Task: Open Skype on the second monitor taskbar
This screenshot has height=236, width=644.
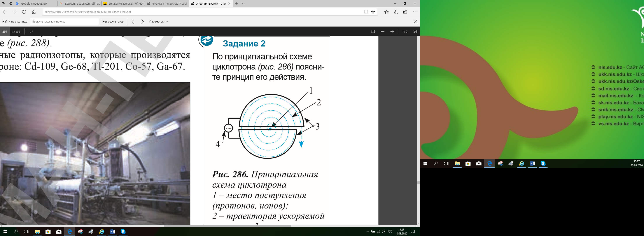Action: click(543, 164)
